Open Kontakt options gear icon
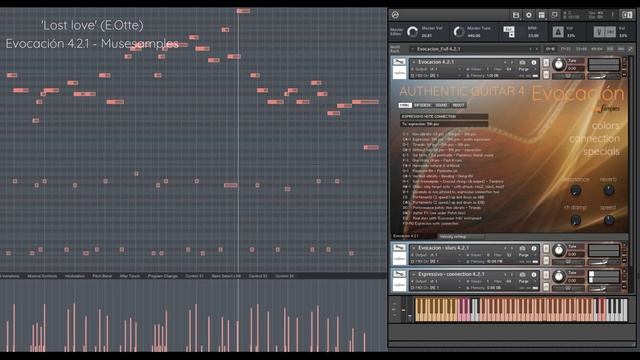This screenshot has height=360, width=640. 529,15
